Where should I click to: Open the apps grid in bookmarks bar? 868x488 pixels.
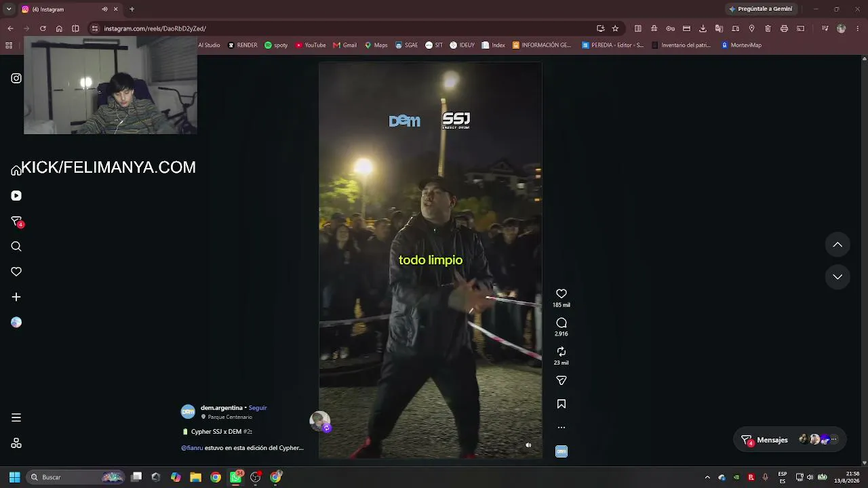click(9, 45)
